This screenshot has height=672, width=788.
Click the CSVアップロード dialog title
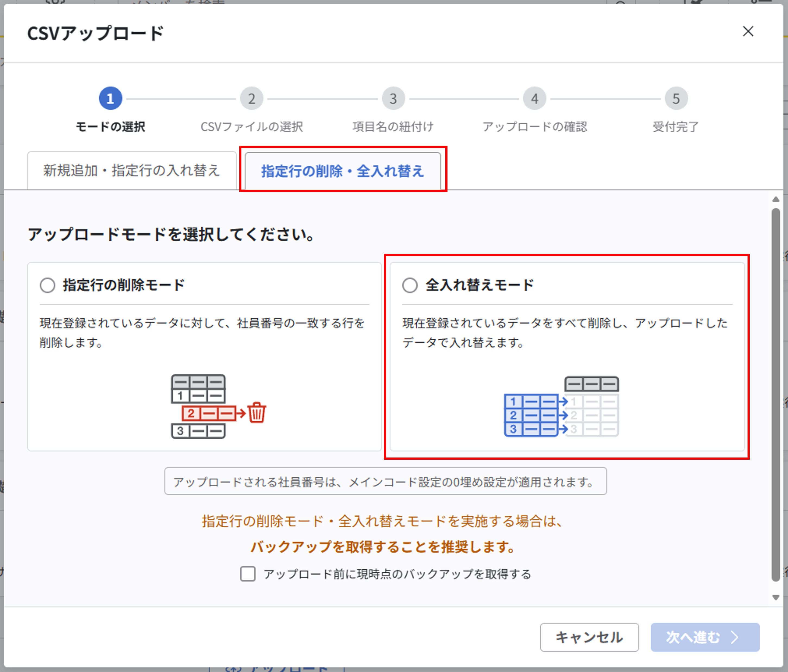click(96, 33)
